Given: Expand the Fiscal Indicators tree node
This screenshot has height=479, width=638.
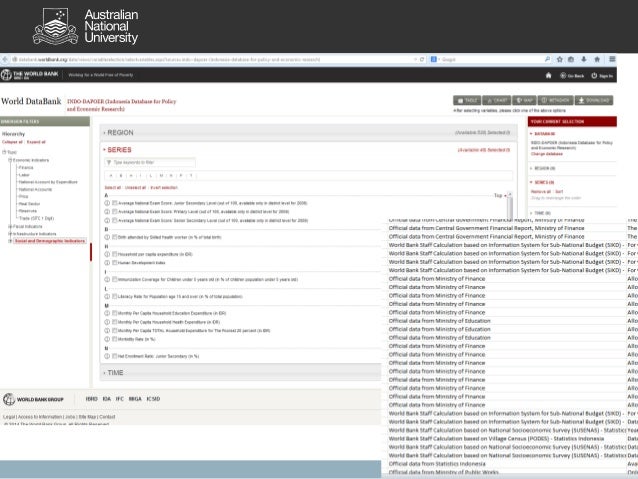Looking at the screenshot, I should (x=10, y=226).
